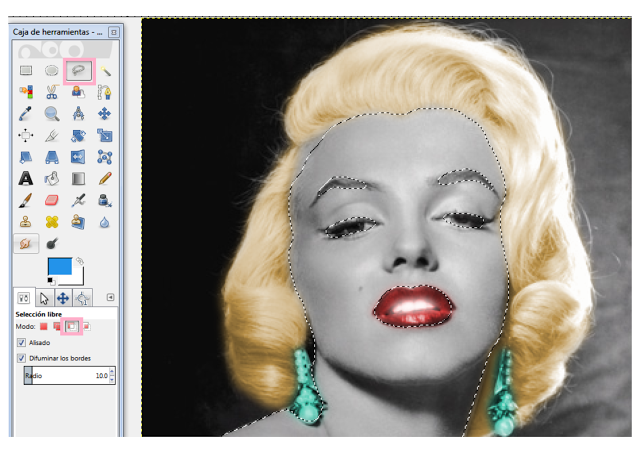The height and width of the screenshot is (453, 640).
Task: Select the Ellipse Select tool
Action: coord(52,71)
